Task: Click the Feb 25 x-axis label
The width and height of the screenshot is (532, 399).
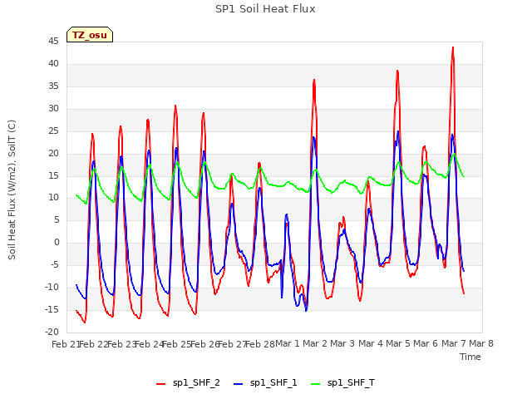Action: point(177,344)
